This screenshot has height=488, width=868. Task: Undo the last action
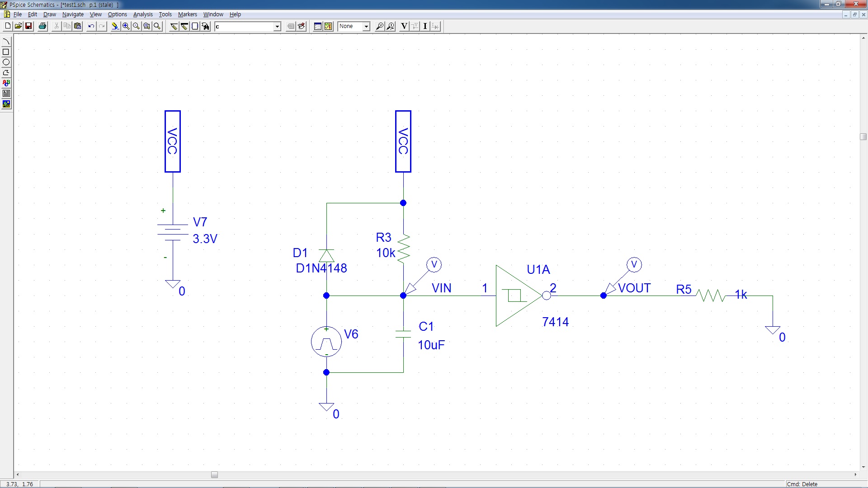click(x=91, y=26)
